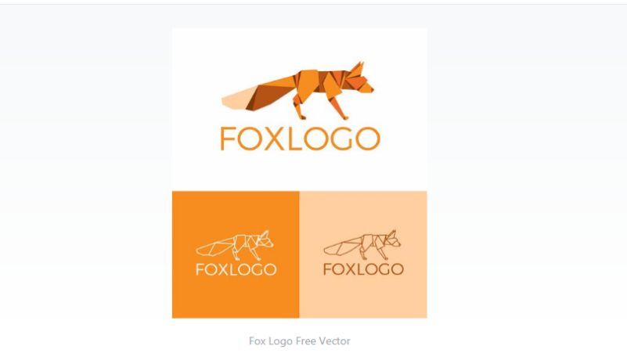This screenshot has width=627, height=364.
Task: Click the brown outline fox on peach panel
Action: point(362,245)
